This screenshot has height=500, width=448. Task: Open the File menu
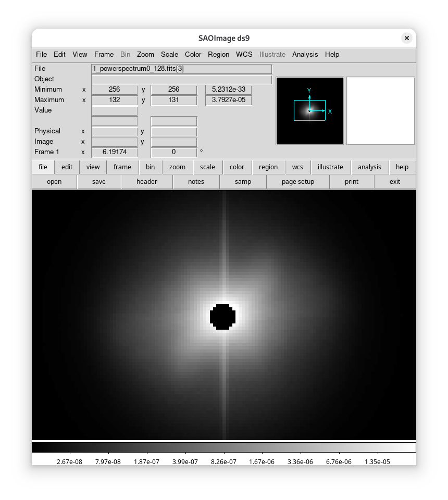click(41, 54)
